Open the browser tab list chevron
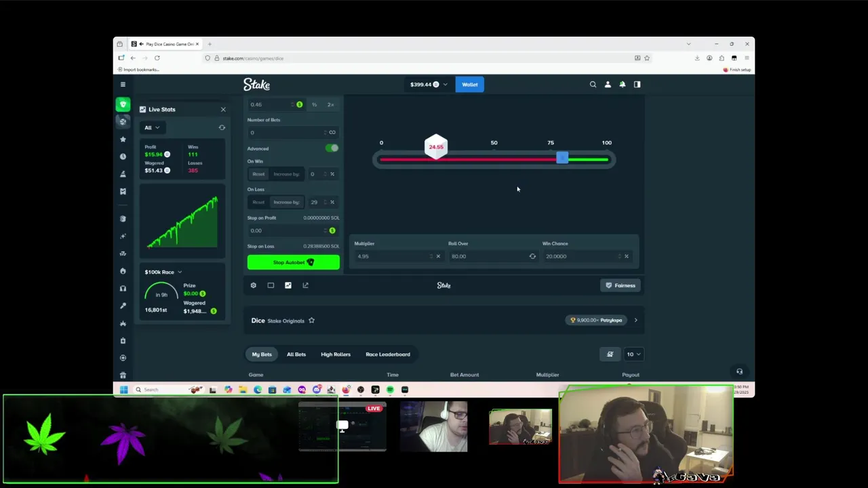 click(688, 44)
